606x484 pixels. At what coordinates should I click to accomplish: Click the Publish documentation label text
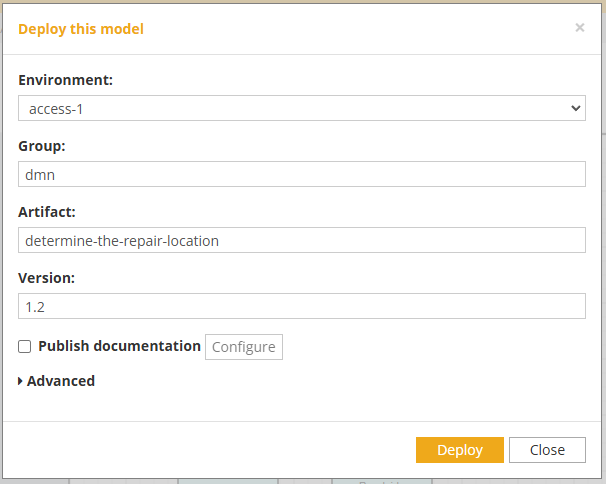[x=119, y=346]
